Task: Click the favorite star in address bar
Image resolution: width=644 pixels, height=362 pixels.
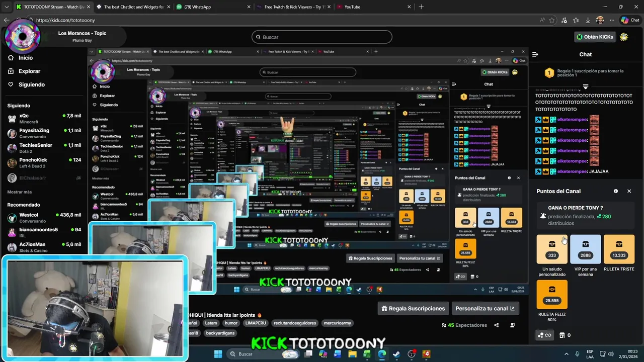Action: pyautogui.click(x=552, y=20)
